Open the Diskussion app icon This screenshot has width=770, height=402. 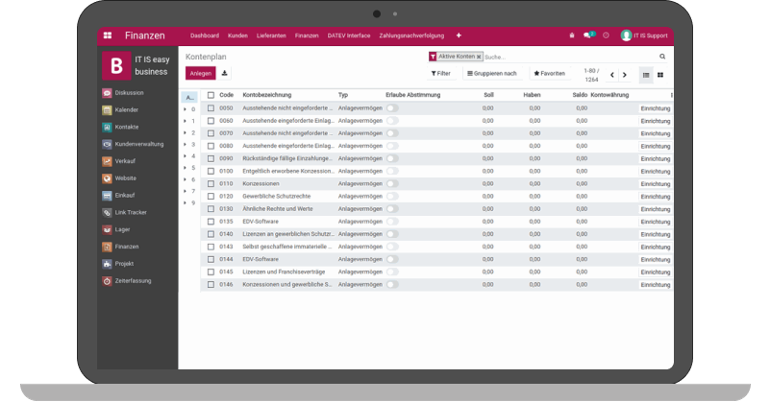coord(107,93)
